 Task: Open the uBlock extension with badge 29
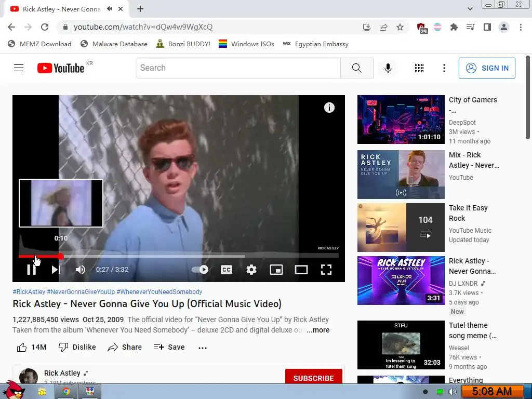point(422,28)
